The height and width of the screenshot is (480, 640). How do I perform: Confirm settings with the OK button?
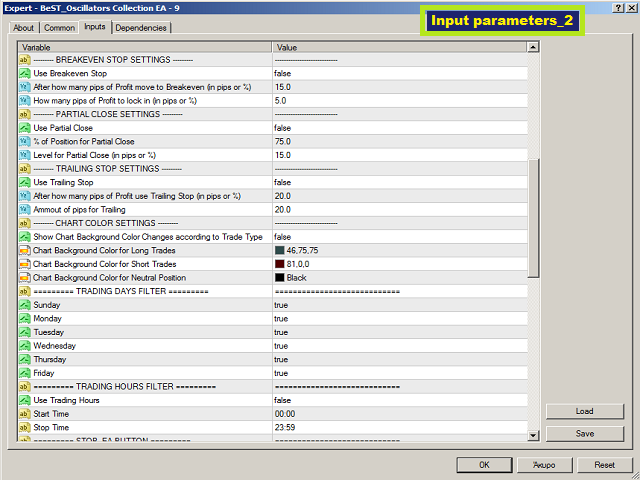click(484, 465)
